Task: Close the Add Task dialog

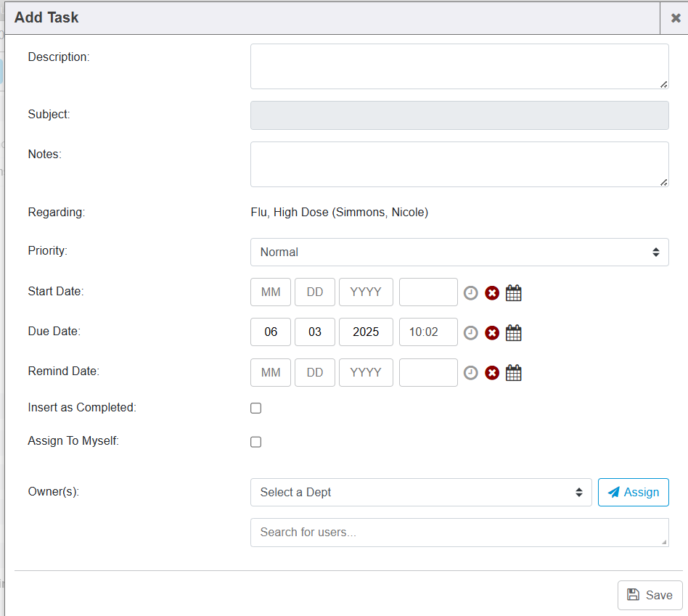Action: pos(676,18)
